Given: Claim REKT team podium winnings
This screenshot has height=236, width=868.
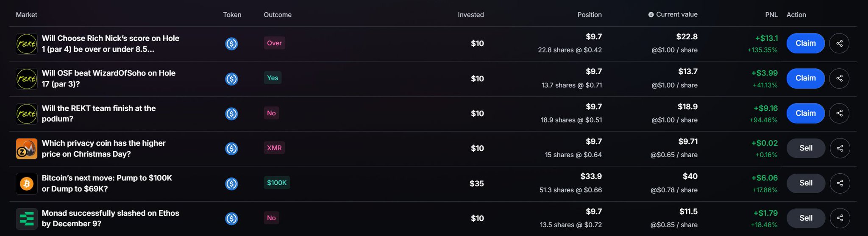Looking at the screenshot, I should click(x=805, y=113).
